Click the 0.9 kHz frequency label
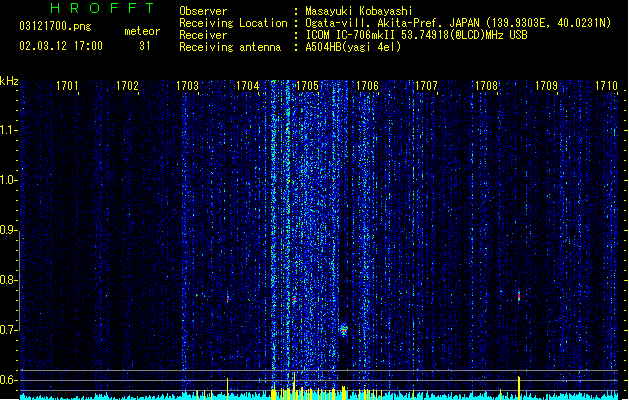The image size is (629, 400). (x=8, y=230)
